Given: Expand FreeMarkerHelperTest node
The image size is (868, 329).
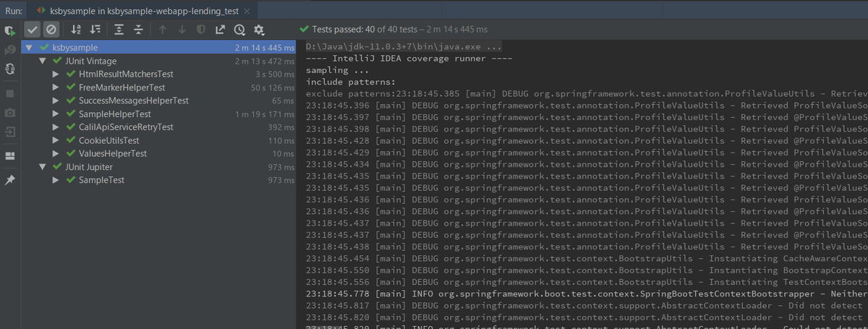Looking at the screenshot, I should [56, 87].
